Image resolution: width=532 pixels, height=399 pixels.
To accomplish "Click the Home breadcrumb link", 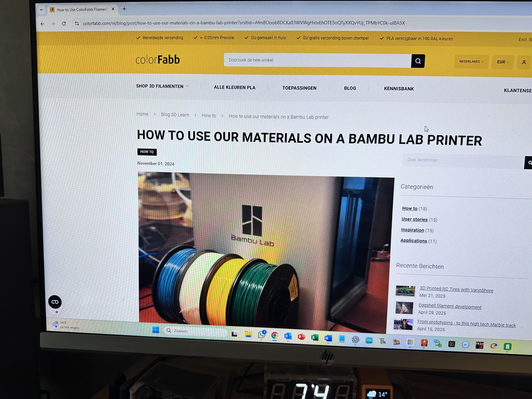I will point(142,114).
